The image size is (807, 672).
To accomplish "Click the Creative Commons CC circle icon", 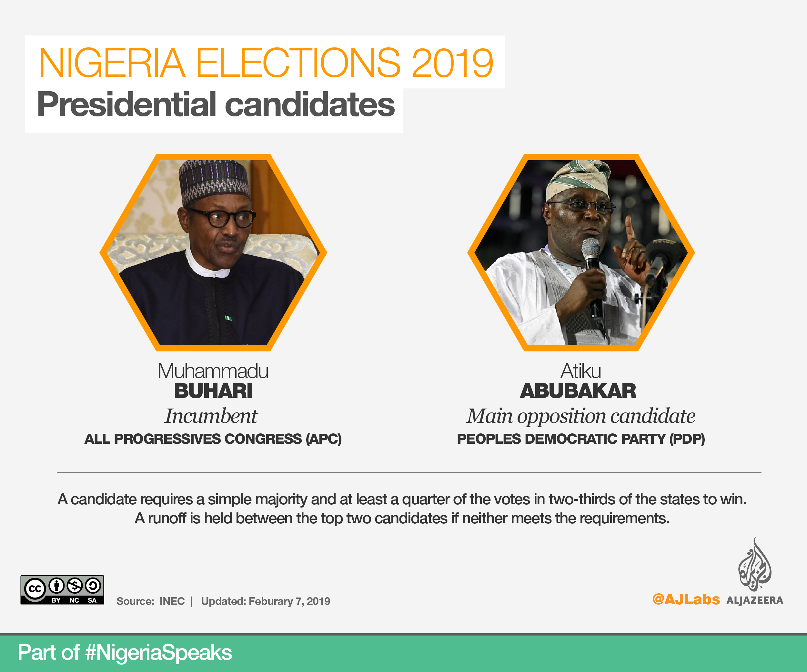I will pyautogui.click(x=35, y=589).
